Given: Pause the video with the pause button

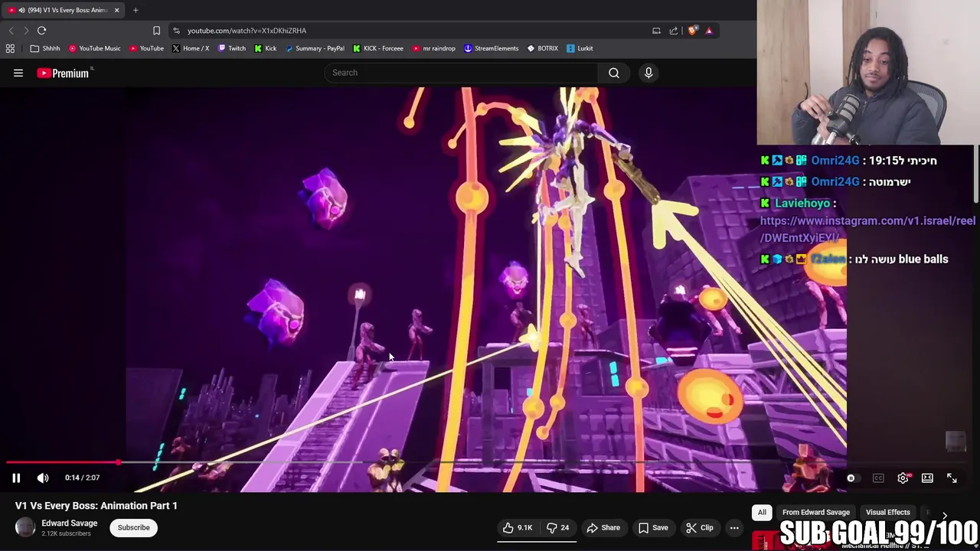Looking at the screenshot, I should coord(16,478).
